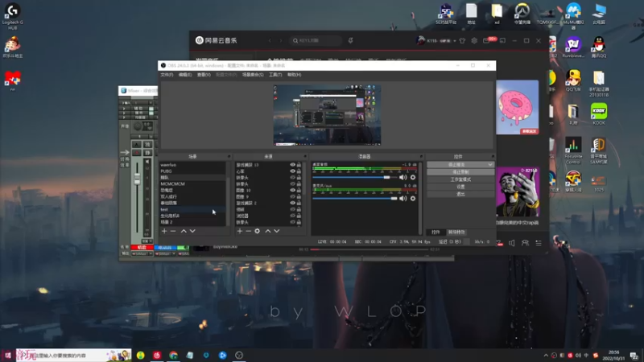The width and height of the screenshot is (644, 362).
Task: Mute the 麦克风/Aux channel
Action: click(403, 199)
